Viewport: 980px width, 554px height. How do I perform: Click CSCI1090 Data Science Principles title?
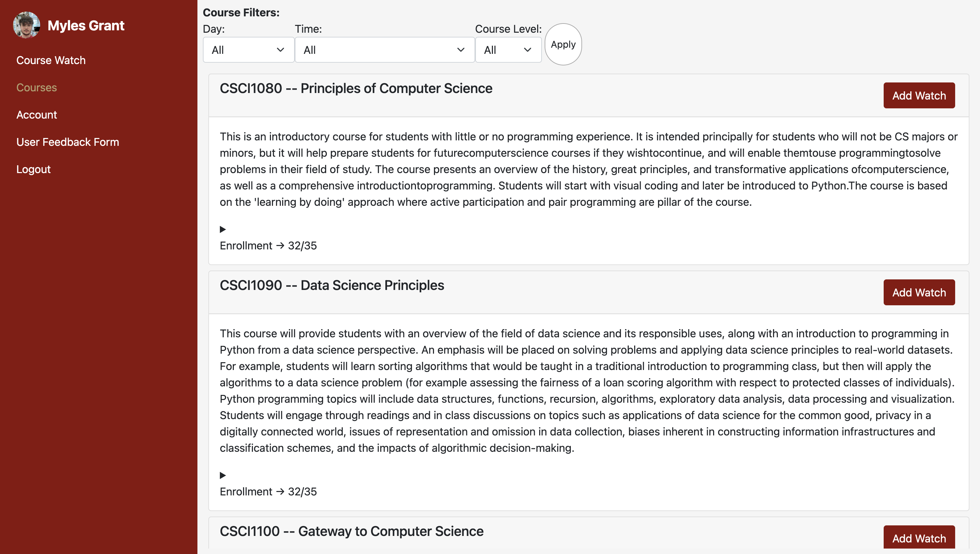(x=332, y=285)
